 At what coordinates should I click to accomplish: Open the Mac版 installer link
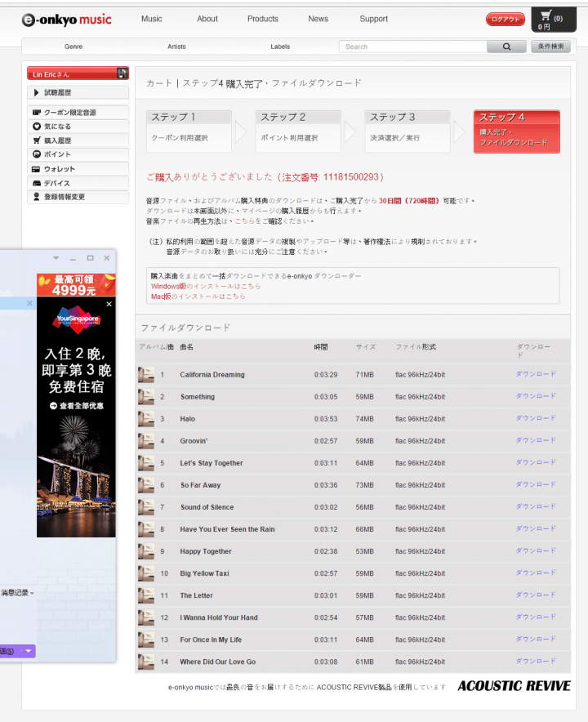coord(198,296)
